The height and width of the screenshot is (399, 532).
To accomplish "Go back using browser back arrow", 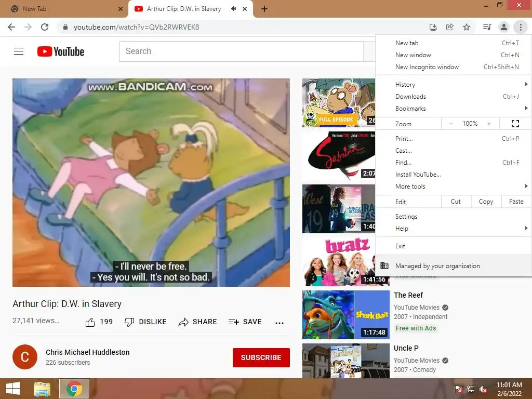I will [11, 27].
